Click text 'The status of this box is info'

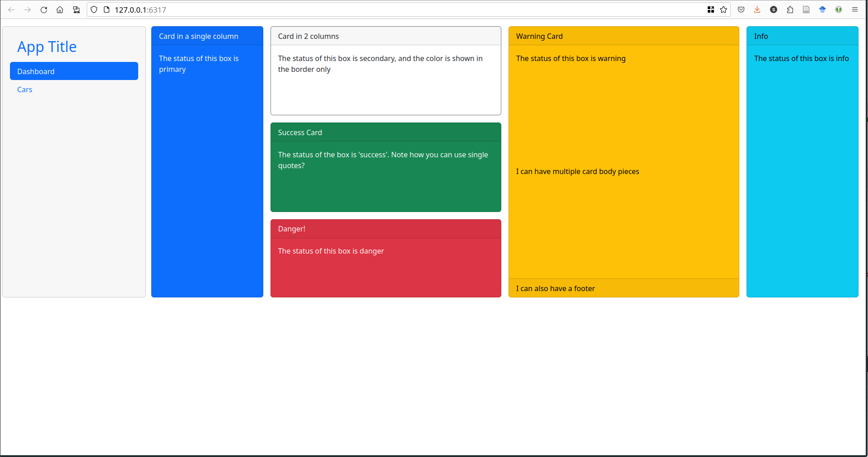[x=802, y=58]
